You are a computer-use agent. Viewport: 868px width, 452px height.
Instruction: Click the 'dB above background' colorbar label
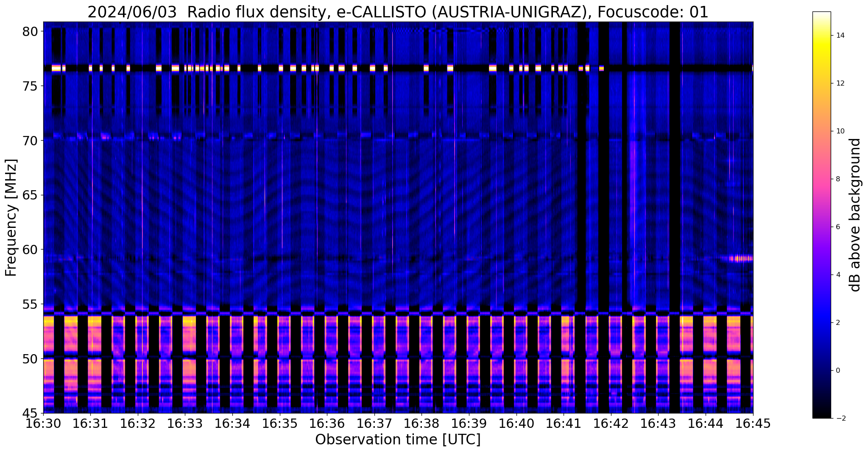855,215
